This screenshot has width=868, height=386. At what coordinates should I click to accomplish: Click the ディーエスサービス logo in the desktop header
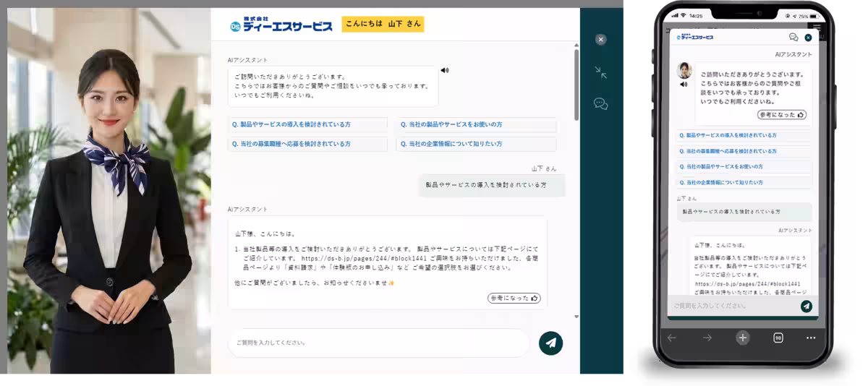click(x=281, y=24)
